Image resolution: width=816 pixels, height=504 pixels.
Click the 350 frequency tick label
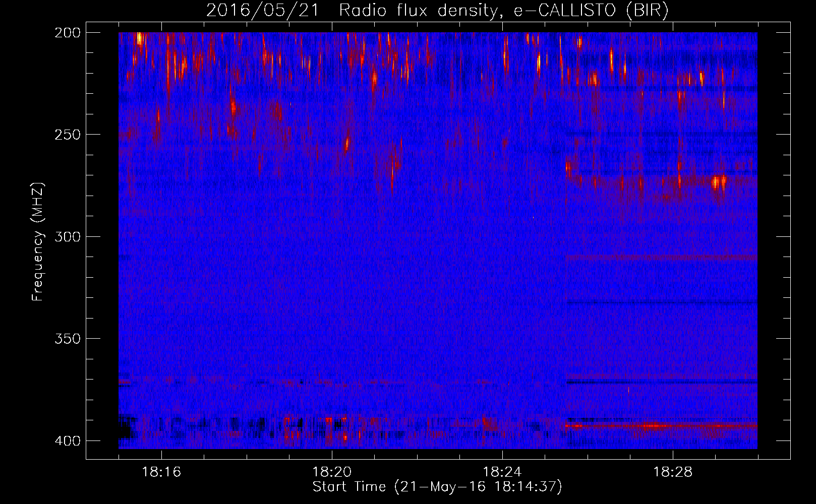point(68,339)
